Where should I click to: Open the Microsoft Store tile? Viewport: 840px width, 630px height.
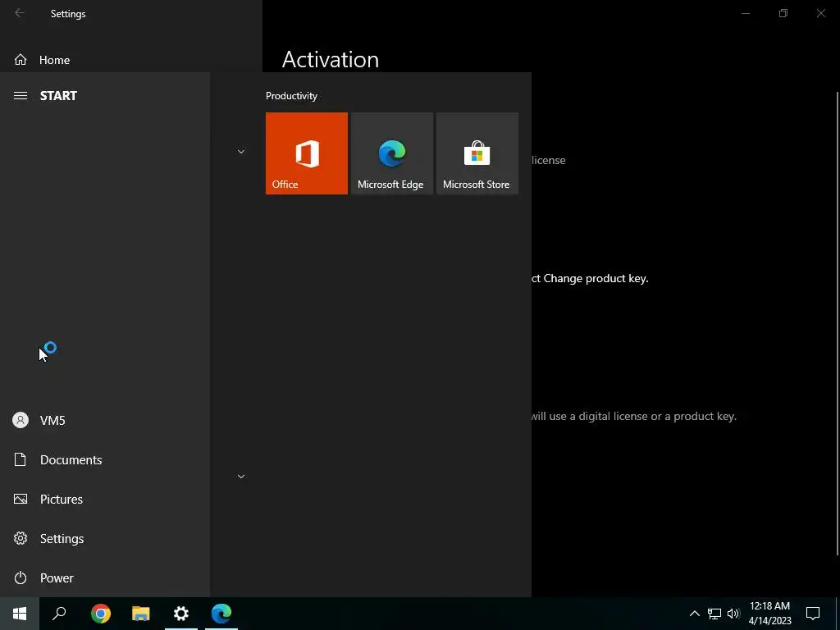(477, 153)
